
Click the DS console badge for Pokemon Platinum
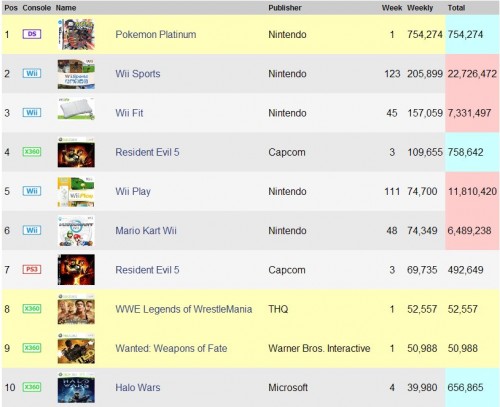pyautogui.click(x=32, y=34)
